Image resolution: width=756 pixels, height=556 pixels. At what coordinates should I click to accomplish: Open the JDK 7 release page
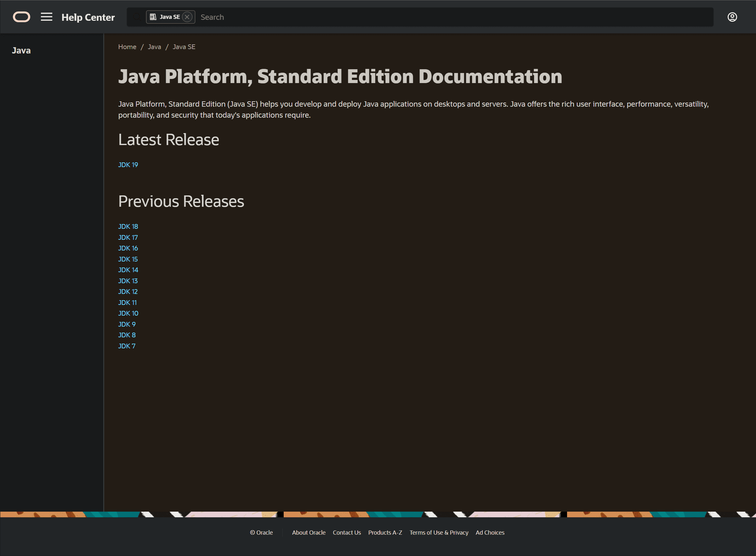127,345
